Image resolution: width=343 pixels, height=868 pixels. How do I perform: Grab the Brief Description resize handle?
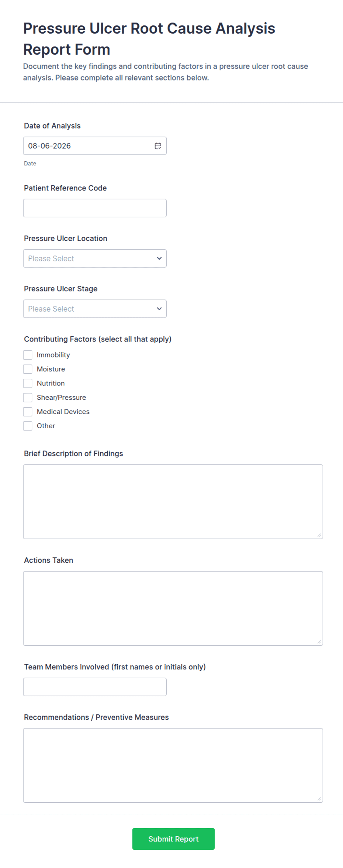(319, 535)
